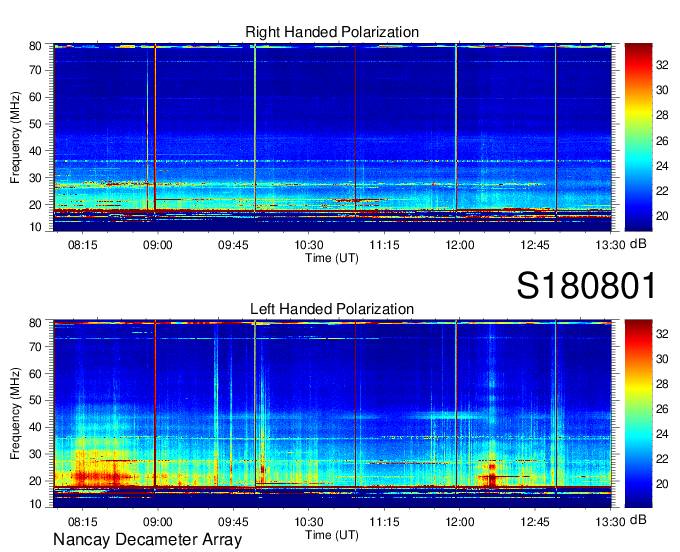Click the 10:30 tick label on lower plot
Viewport: 680px width, 552px height.
309,522
